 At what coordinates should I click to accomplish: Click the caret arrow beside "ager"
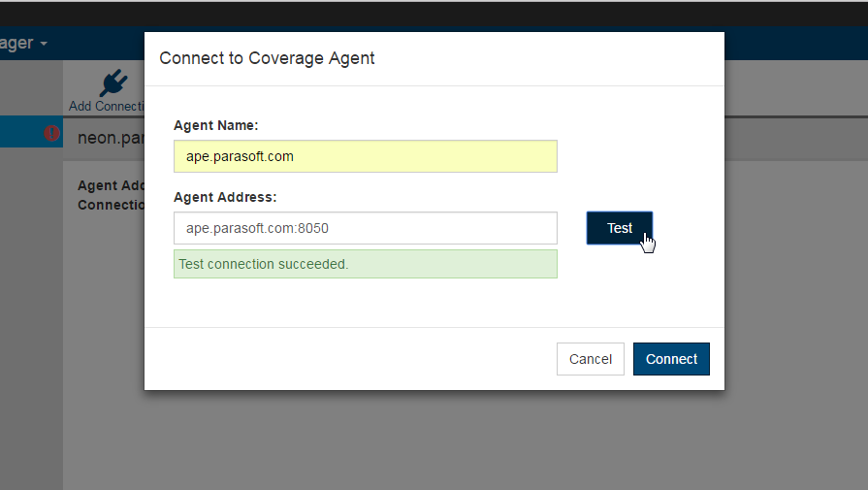pos(44,44)
